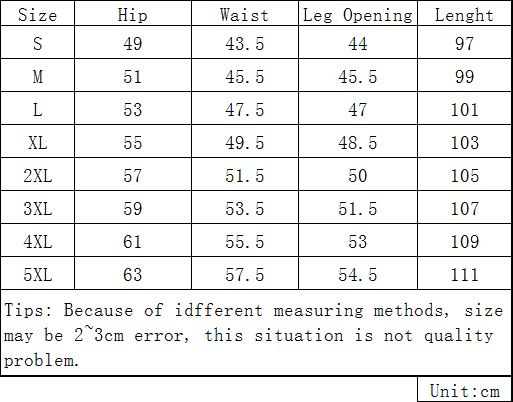
Task: Select length value 105 for 2XL
Action: tap(464, 176)
